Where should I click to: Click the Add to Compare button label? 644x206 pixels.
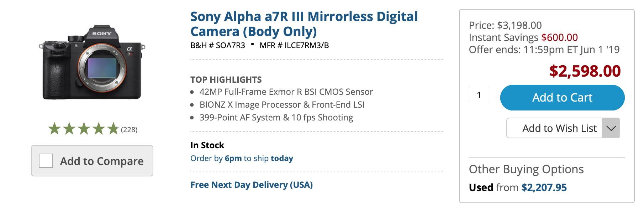102,161
